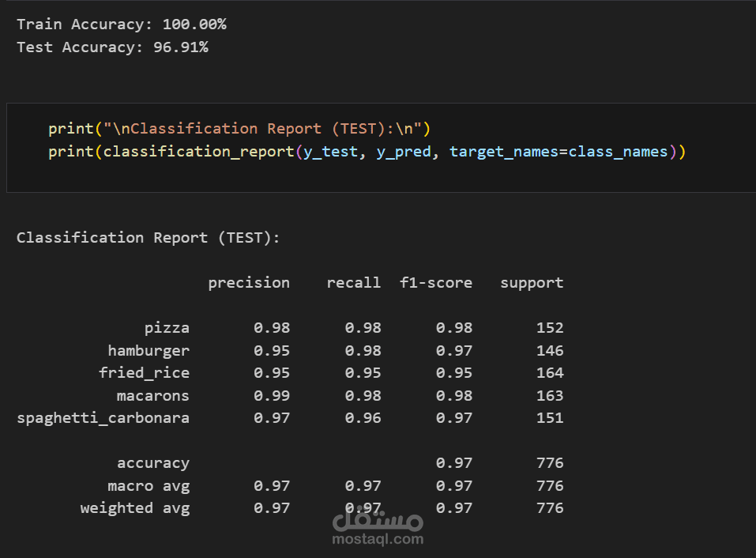Click macarons precision value 0.99
This screenshot has height=558, width=756.
click(272, 396)
